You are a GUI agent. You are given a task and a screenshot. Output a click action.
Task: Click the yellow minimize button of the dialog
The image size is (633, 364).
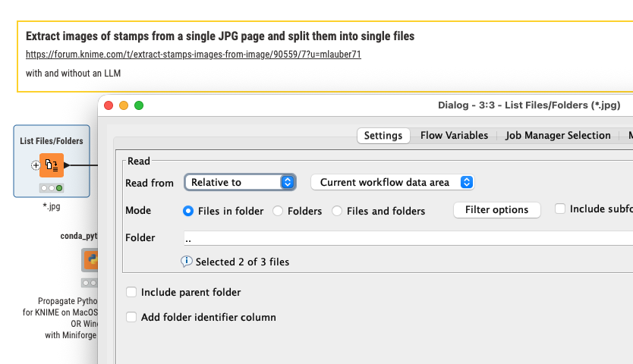coord(124,105)
